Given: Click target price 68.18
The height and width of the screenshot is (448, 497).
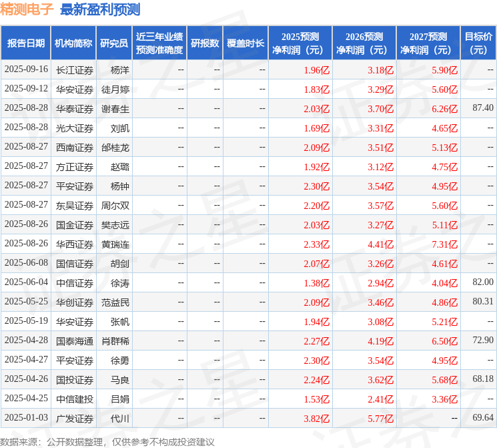Looking at the screenshot, I should click(483, 379).
